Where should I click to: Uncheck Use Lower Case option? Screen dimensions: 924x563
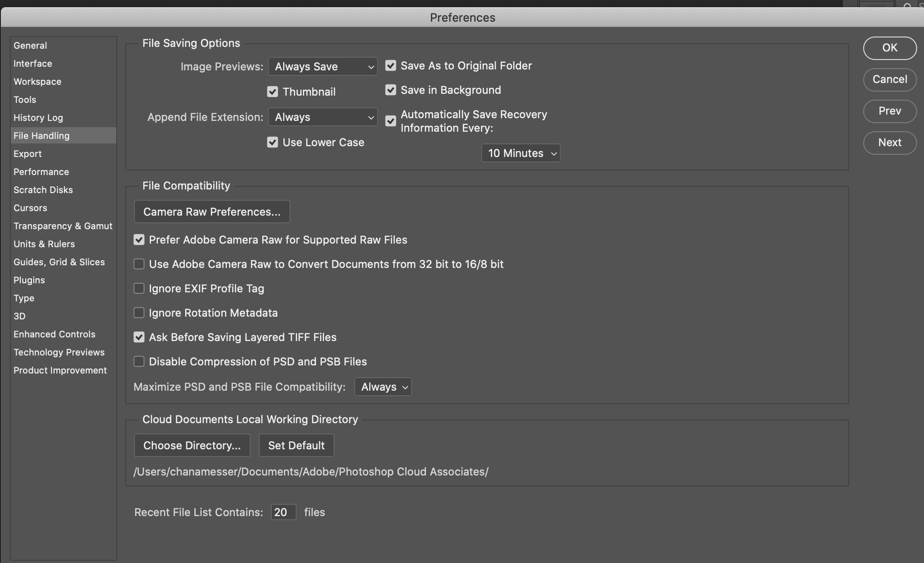click(272, 143)
